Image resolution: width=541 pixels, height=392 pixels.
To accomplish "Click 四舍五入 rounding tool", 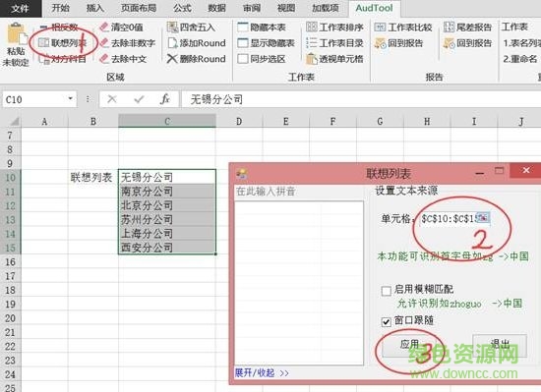I will pyautogui.click(x=191, y=28).
